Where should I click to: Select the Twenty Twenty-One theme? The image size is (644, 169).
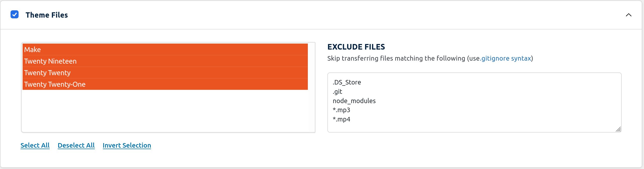tap(165, 84)
